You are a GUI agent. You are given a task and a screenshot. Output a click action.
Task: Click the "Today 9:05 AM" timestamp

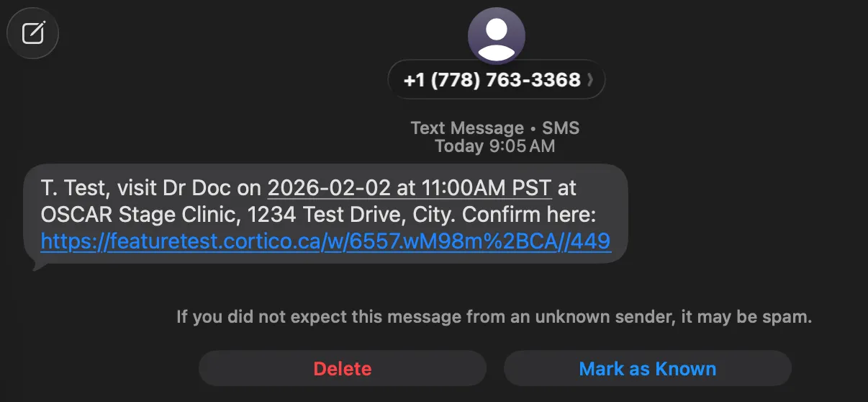click(x=494, y=146)
